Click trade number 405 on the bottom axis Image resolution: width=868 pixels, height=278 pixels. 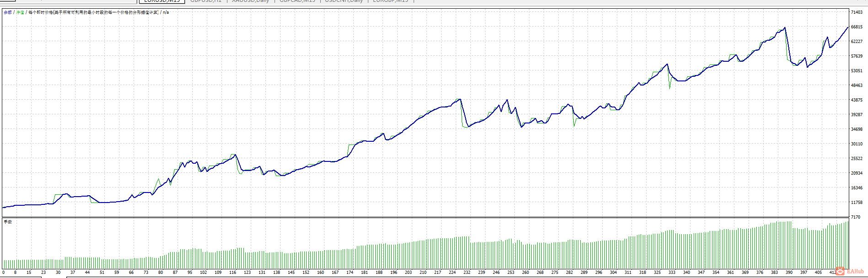coord(819,273)
